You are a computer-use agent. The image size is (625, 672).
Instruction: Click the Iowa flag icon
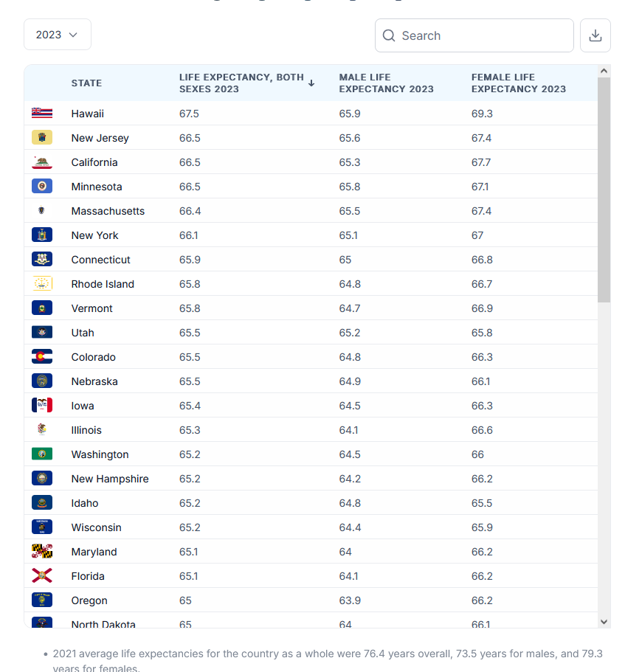pos(42,406)
